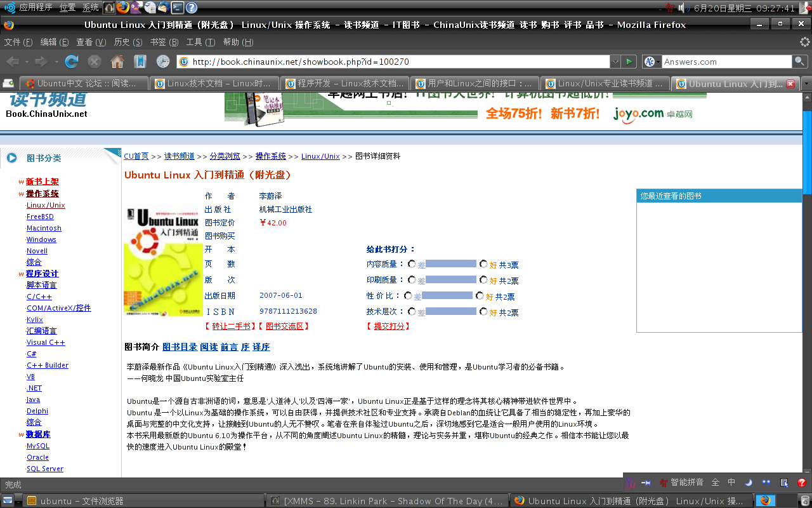812x508 pixels.
Task: Click the 提交打分 submit rating link
Action: [389, 326]
